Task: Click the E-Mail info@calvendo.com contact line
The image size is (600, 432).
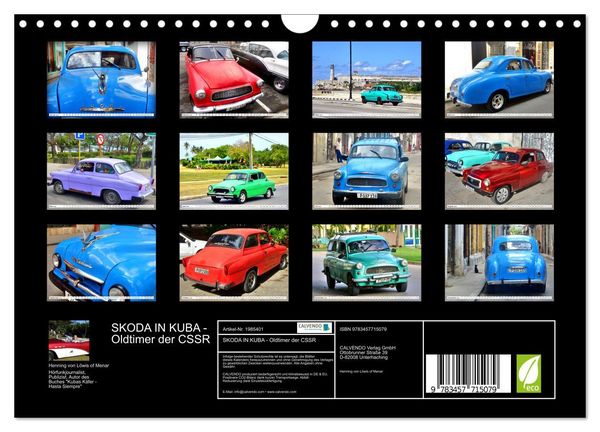Action: point(259,392)
